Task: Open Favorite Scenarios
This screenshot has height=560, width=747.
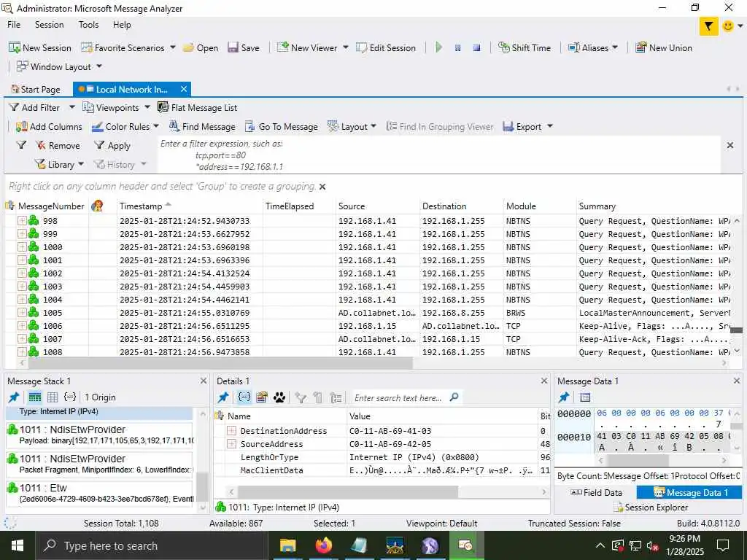Action: 123,47
